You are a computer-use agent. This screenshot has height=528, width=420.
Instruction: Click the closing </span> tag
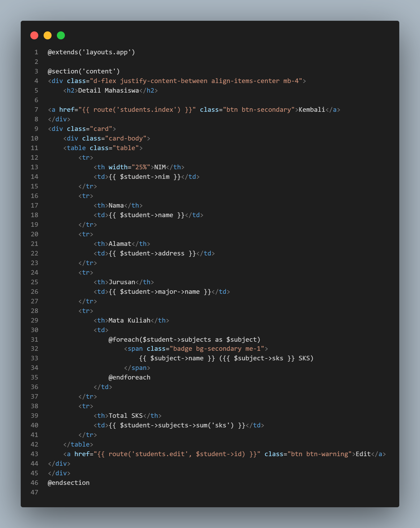[137, 368]
